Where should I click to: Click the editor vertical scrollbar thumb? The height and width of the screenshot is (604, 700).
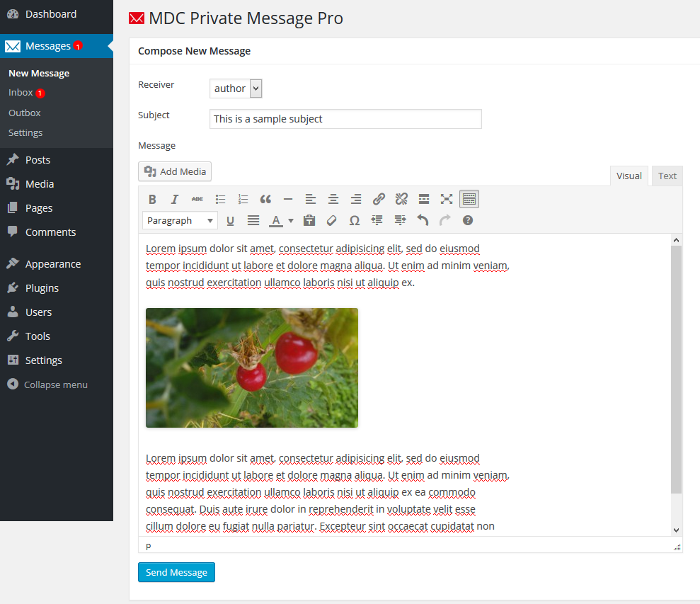[676, 370]
